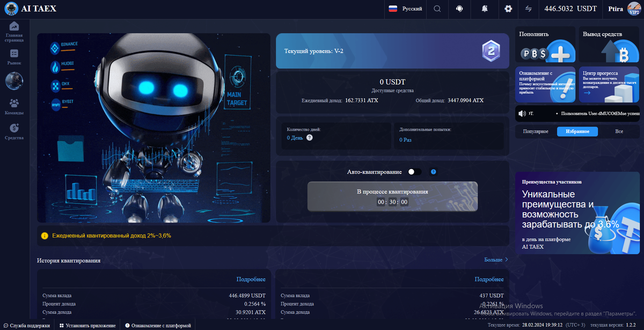Toggle the Авто-квантирование switch

pos(414,172)
